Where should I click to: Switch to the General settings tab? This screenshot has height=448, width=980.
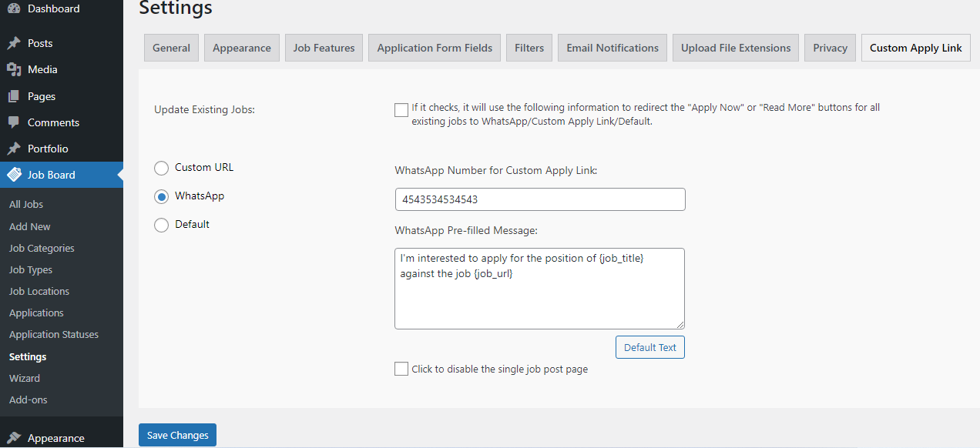point(171,47)
